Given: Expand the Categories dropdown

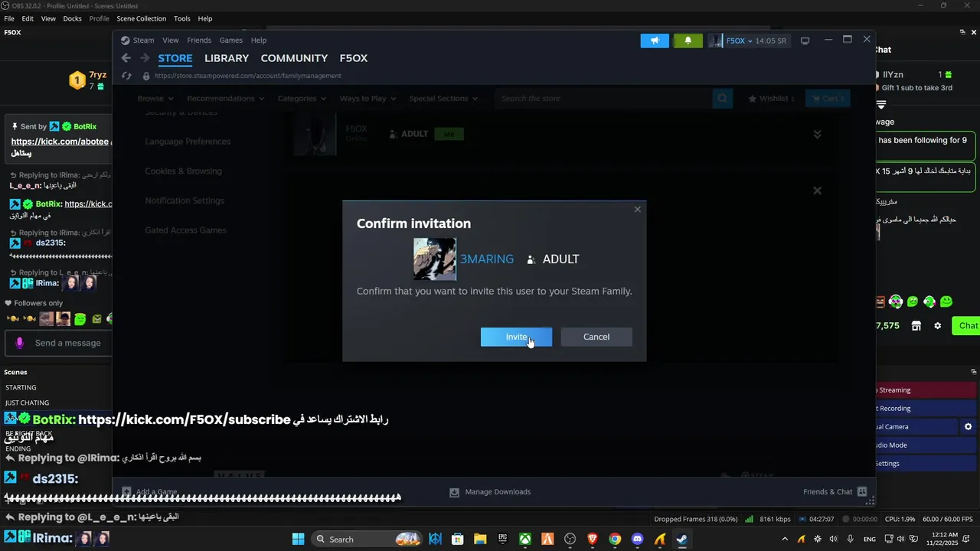Looking at the screenshot, I should [302, 98].
